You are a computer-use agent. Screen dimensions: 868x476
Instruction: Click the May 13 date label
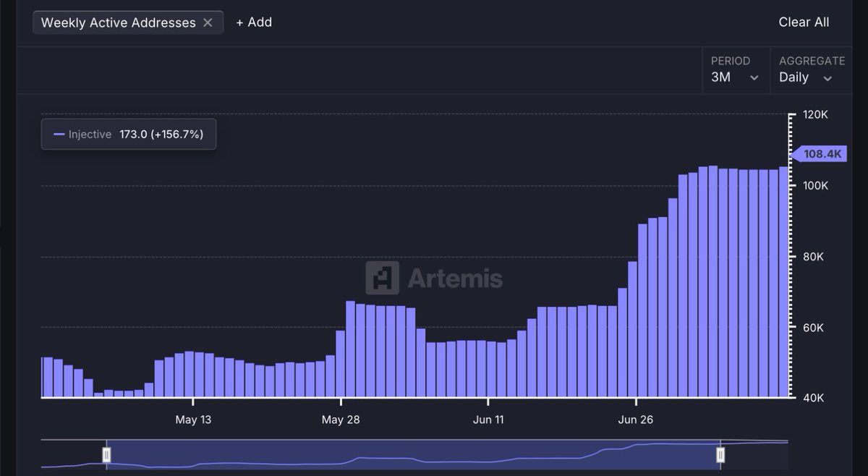point(194,420)
